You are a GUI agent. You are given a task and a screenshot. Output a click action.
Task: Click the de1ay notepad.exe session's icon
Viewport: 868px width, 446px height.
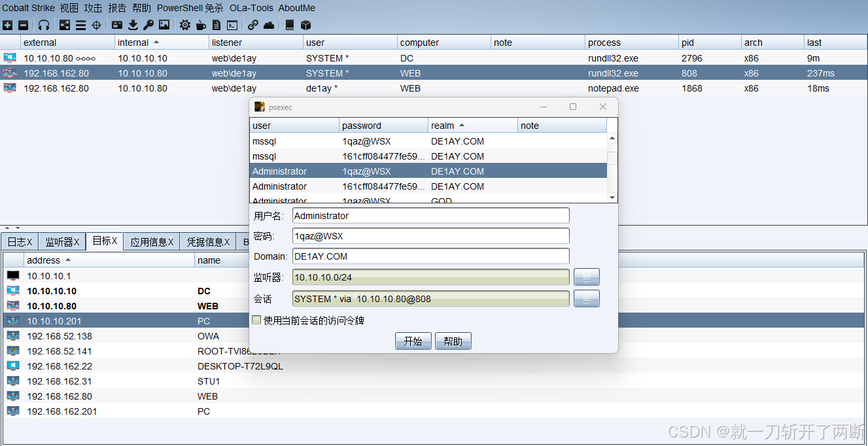pyautogui.click(x=10, y=88)
